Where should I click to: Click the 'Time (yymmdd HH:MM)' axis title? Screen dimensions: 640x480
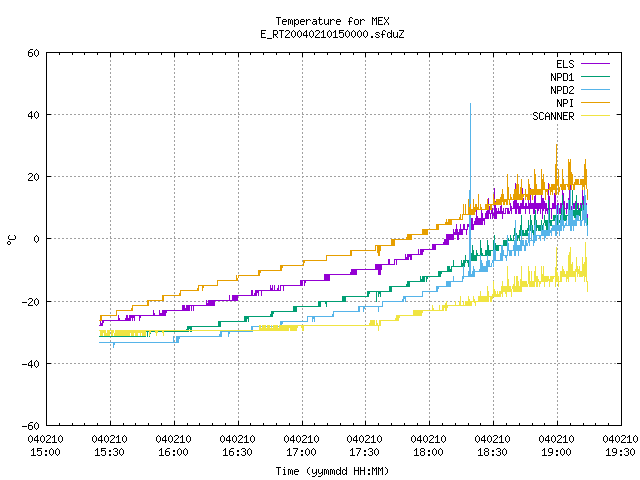[x=332, y=471]
